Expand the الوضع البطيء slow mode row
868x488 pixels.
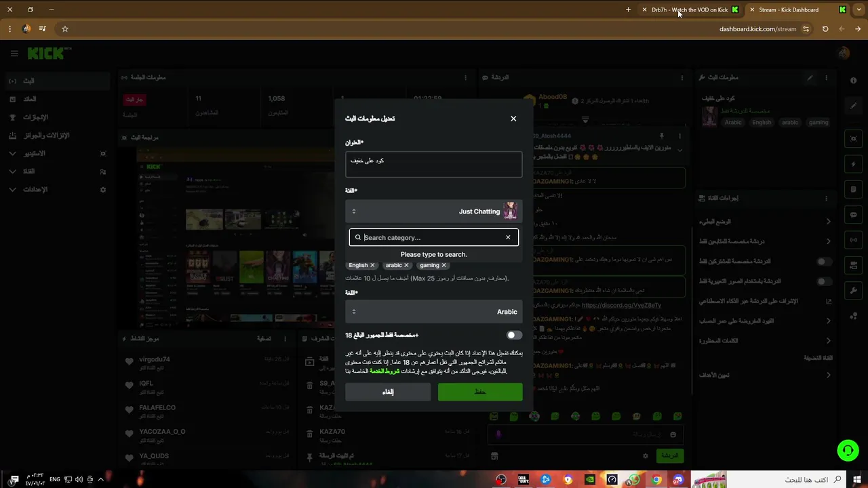point(765,222)
